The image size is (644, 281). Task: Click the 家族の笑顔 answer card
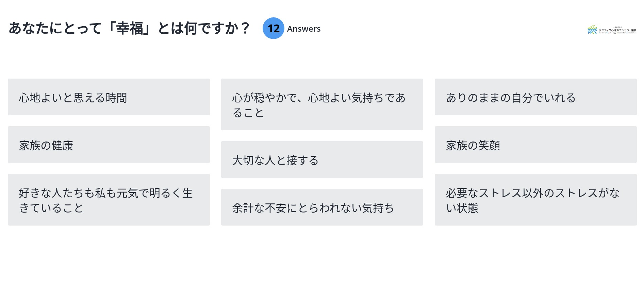click(x=535, y=145)
